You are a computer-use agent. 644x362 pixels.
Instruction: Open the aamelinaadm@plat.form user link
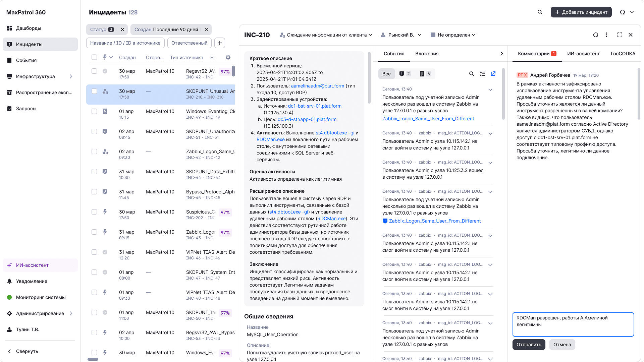(x=317, y=86)
